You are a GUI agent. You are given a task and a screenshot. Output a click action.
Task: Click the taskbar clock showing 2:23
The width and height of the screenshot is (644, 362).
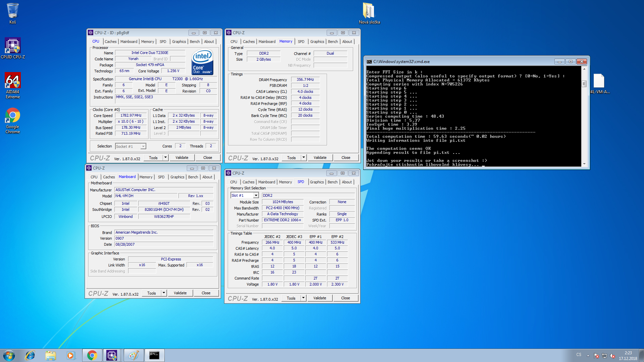[x=628, y=355]
